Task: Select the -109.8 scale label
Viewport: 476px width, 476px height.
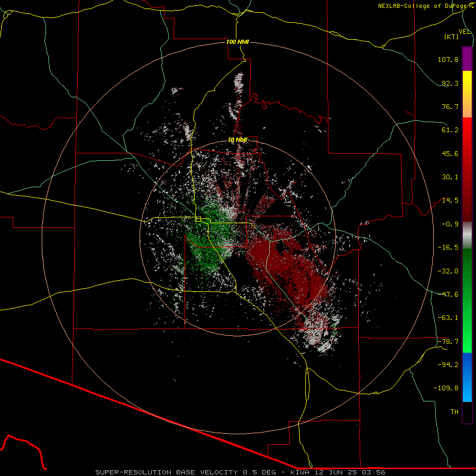Action: [446, 388]
